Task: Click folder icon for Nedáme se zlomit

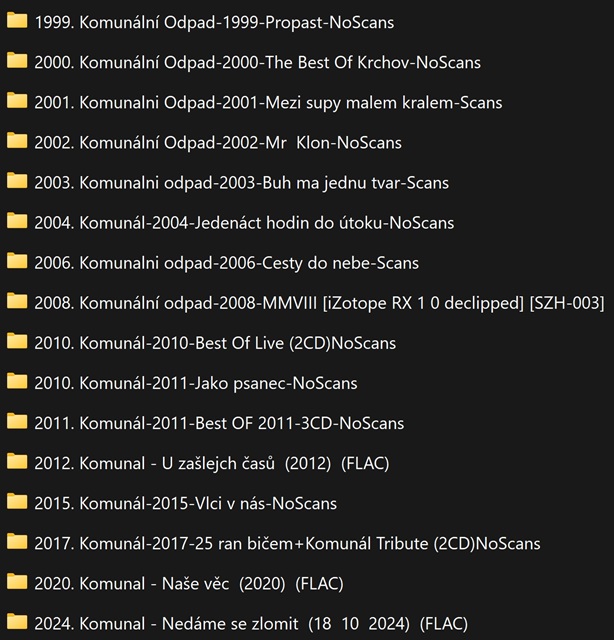Action: 17,622
